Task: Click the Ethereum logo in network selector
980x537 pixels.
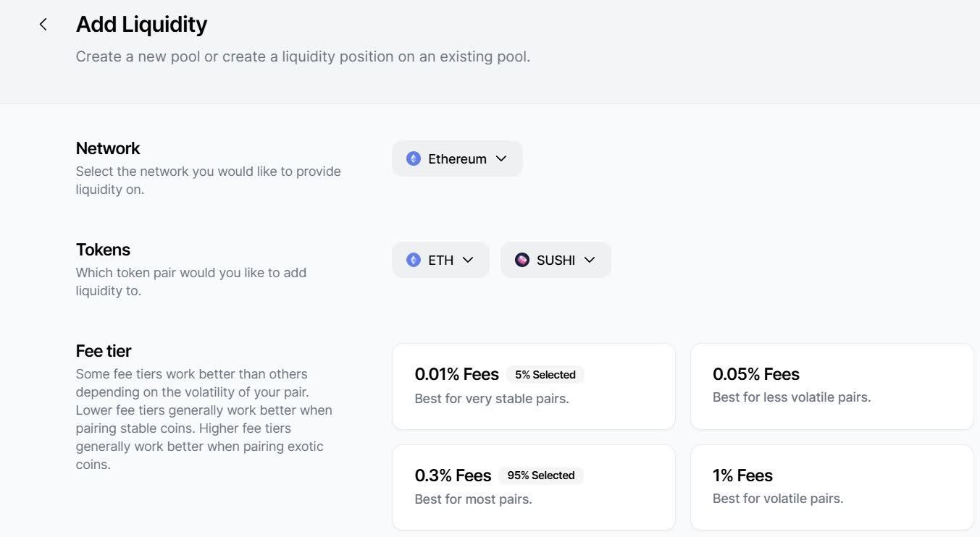Action: (414, 158)
